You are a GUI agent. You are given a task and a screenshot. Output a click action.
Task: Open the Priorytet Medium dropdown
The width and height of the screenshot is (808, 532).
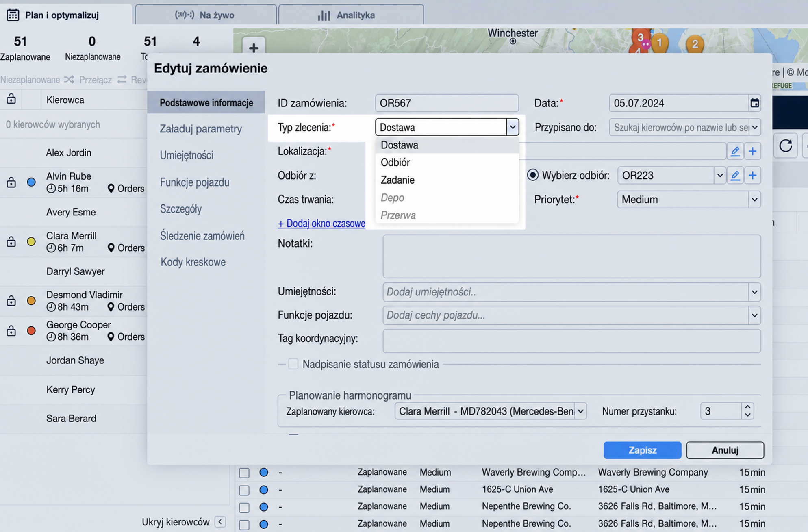point(754,200)
